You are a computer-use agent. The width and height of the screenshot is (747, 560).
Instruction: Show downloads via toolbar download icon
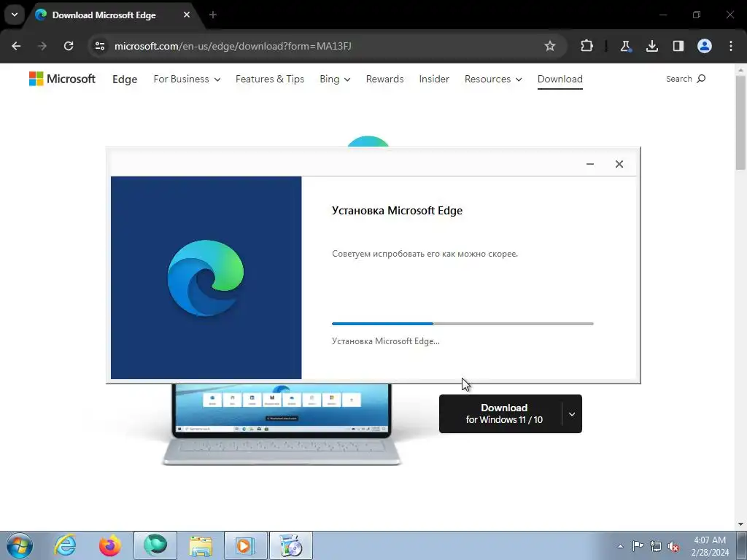pos(651,46)
